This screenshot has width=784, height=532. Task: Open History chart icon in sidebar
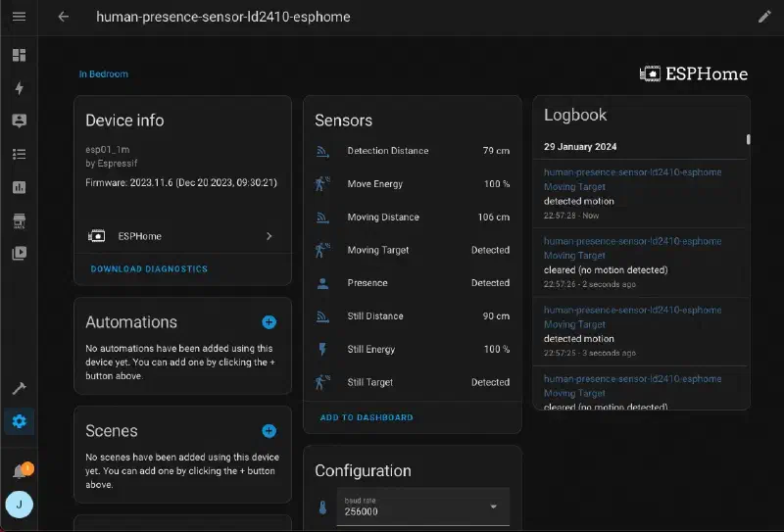point(19,187)
